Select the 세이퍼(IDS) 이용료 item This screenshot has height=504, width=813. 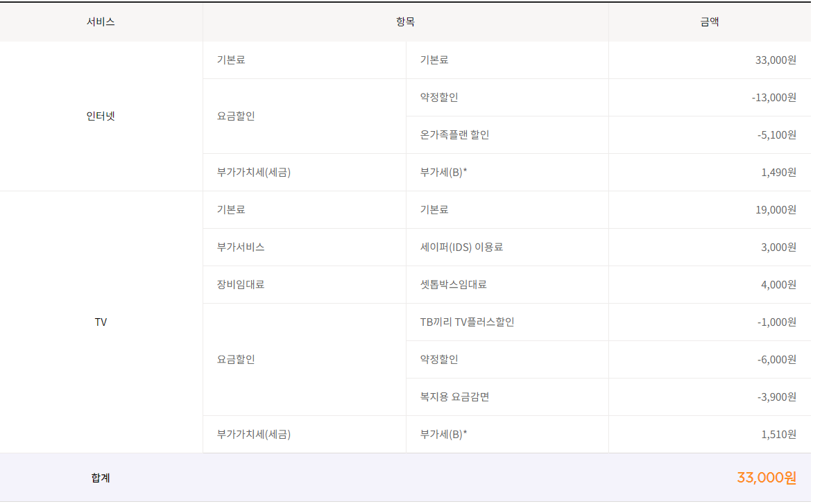461,247
